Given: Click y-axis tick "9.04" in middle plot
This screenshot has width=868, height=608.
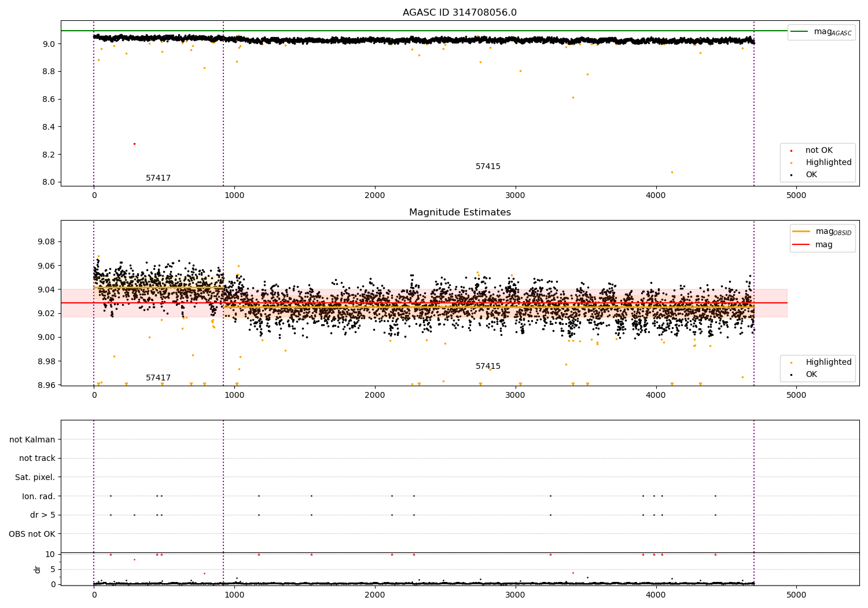Looking at the screenshot, I should (x=46, y=290).
